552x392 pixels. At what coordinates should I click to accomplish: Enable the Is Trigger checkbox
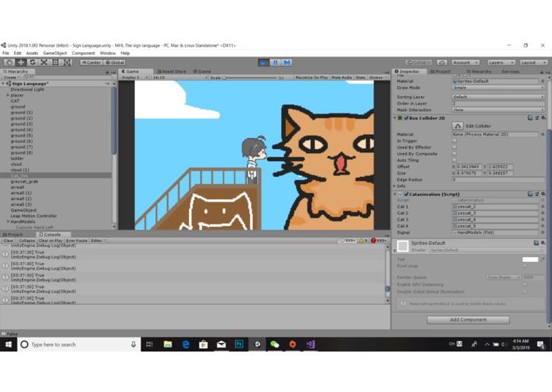click(x=454, y=140)
